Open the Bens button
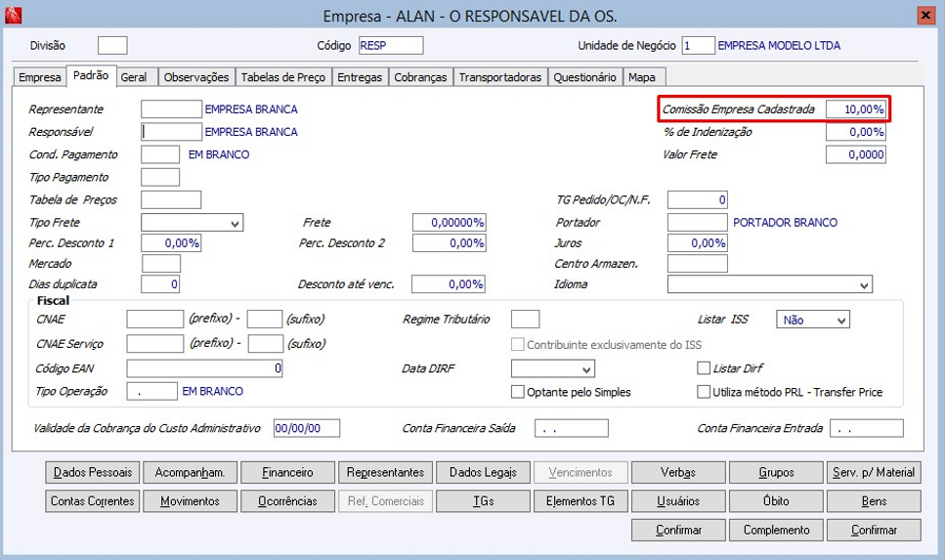This screenshot has width=945, height=560. pos(874,501)
